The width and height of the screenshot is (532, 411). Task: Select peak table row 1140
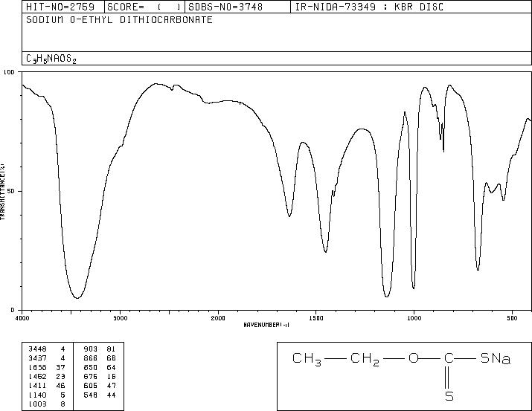[47, 395]
